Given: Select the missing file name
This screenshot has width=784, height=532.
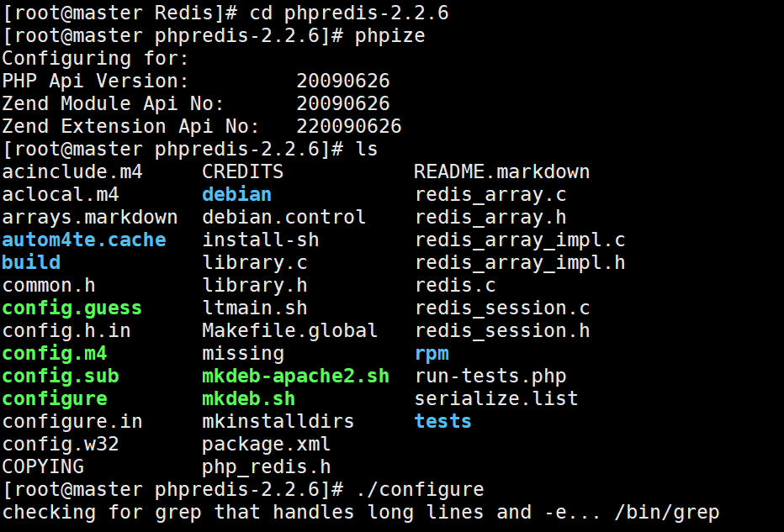Looking at the screenshot, I should [242, 354].
